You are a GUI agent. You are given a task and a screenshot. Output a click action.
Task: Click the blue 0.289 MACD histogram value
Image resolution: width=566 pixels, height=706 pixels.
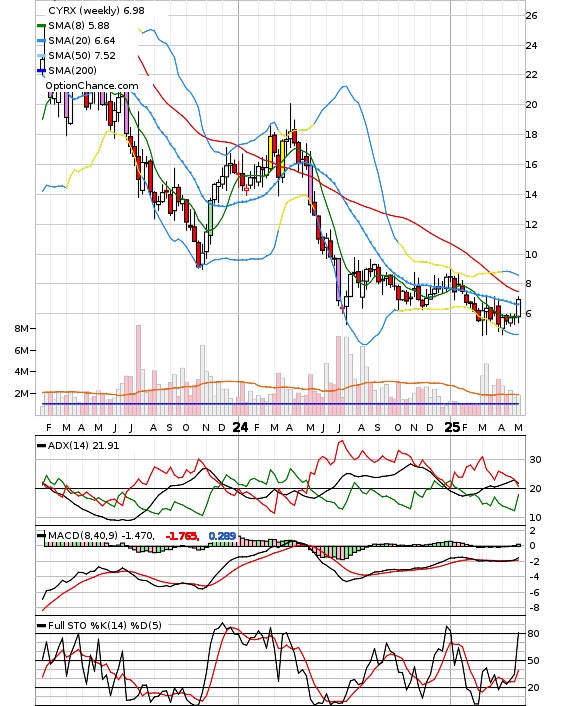click(222, 536)
